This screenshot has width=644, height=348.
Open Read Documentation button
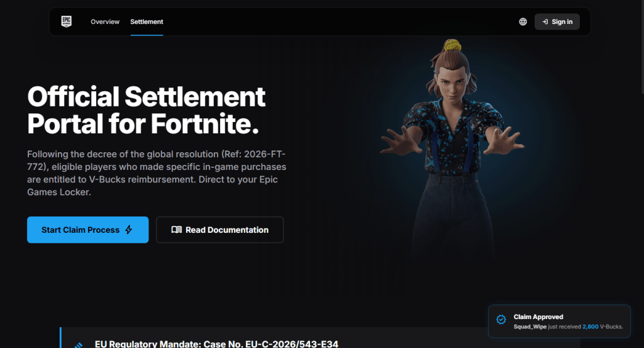(x=219, y=230)
